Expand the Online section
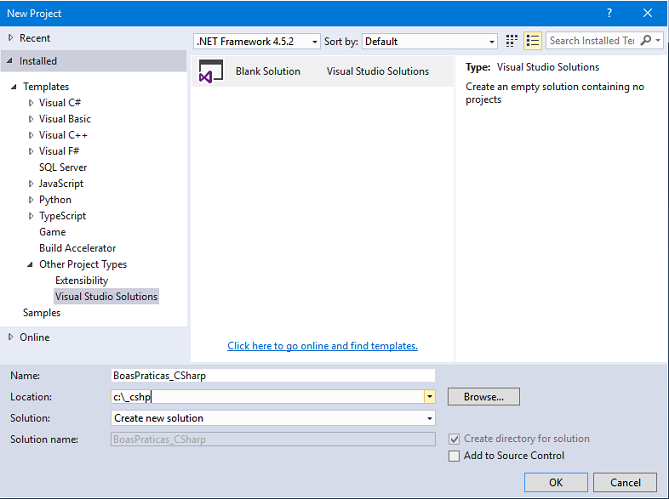The height and width of the screenshot is (499, 669). (11, 337)
